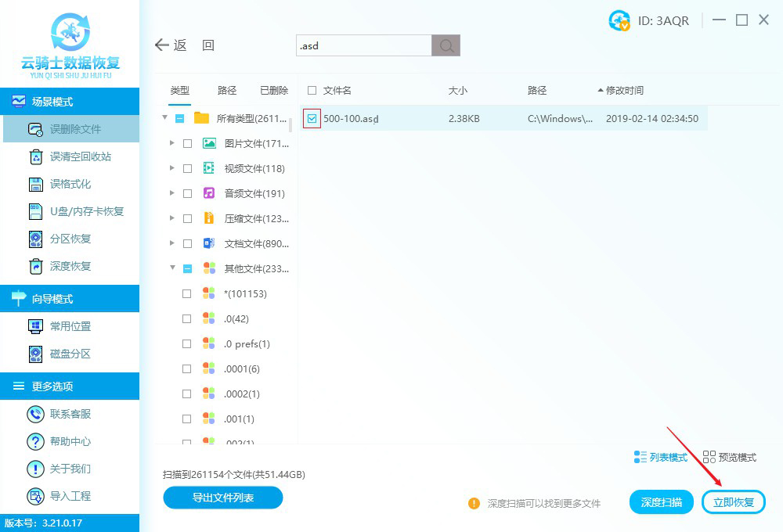Click the U盘/内存卡恢复 sidebar icon
Image resolution: width=783 pixels, height=532 pixels.
36,211
